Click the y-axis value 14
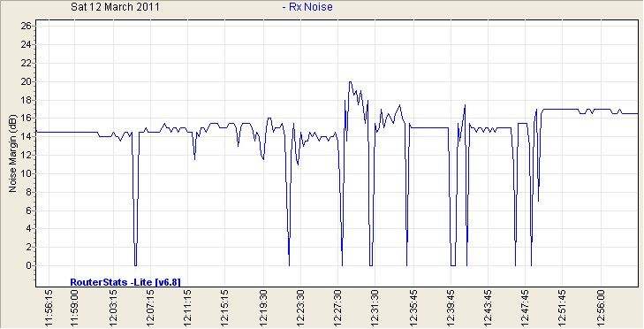Viewport: 644px width, 329px height. point(26,136)
